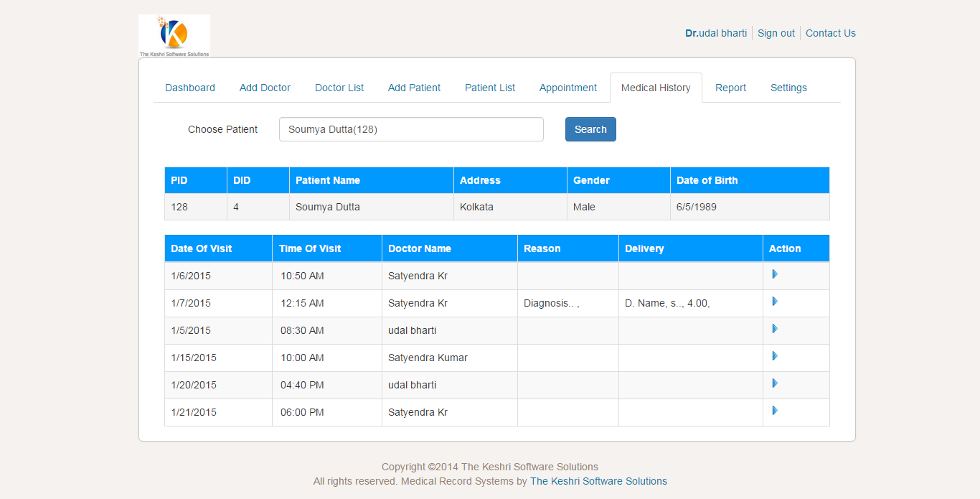
Task: Select the action arrow for the 1/21/2015 visit
Action: [774, 410]
